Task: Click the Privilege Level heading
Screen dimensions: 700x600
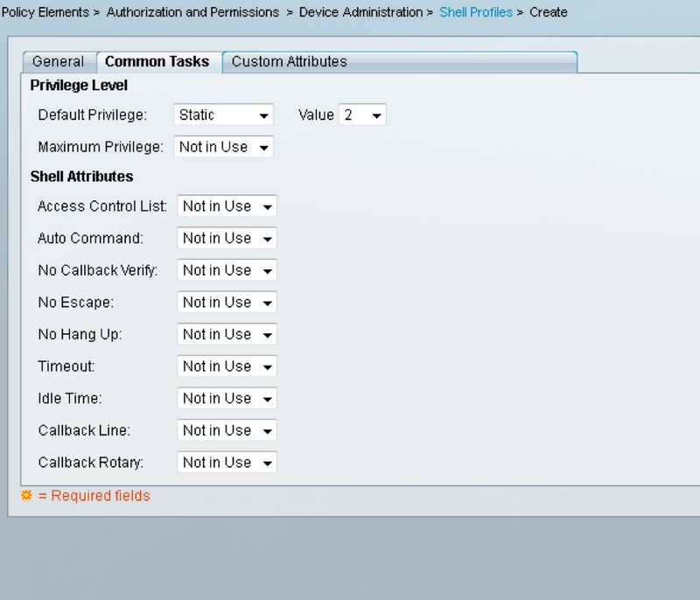Action: [79, 85]
